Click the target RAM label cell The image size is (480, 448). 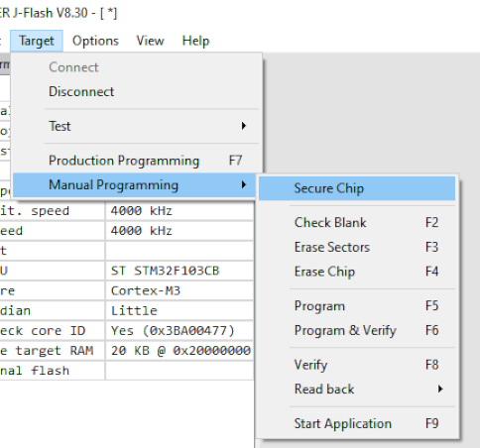click(52, 351)
